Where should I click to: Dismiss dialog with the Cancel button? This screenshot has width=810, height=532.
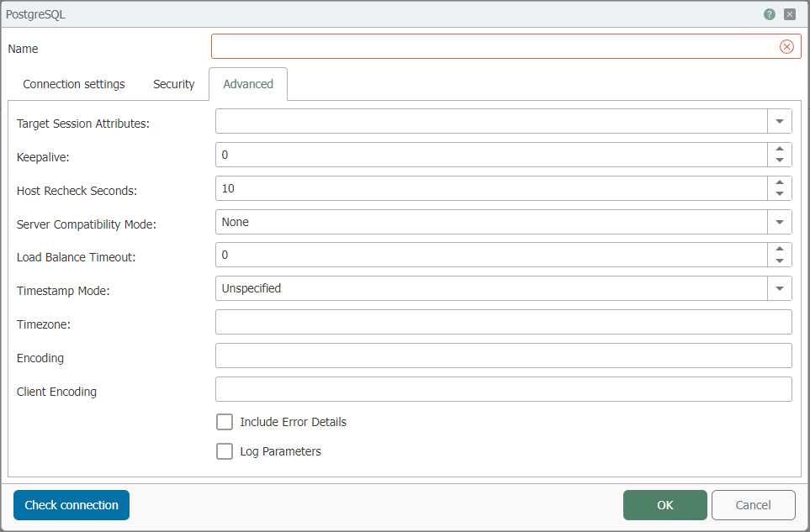point(753,505)
